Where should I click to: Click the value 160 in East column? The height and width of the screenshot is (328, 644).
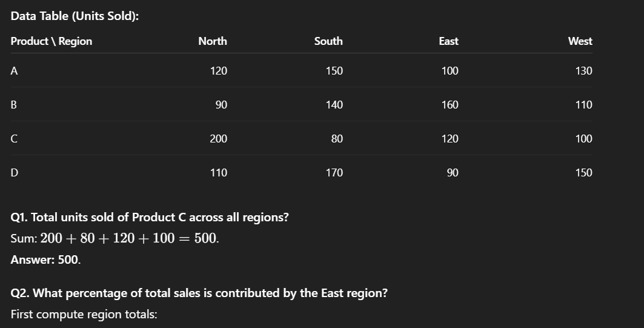coord(450,105)
